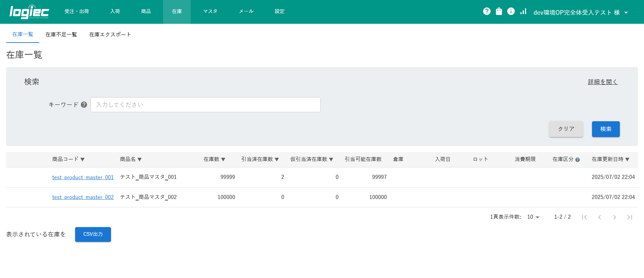Screen dimensions: 644x278
Task: Click the 在庫区分 help icon
Action: coord(578,160)
